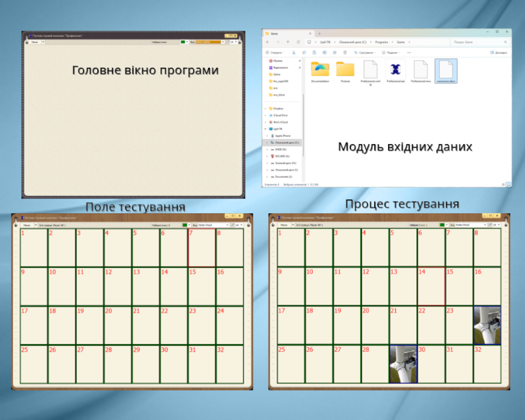Toggle the checkbox in Поле тестування window toolbar
This screenshot has width=525, height=420.
(232, 225)
